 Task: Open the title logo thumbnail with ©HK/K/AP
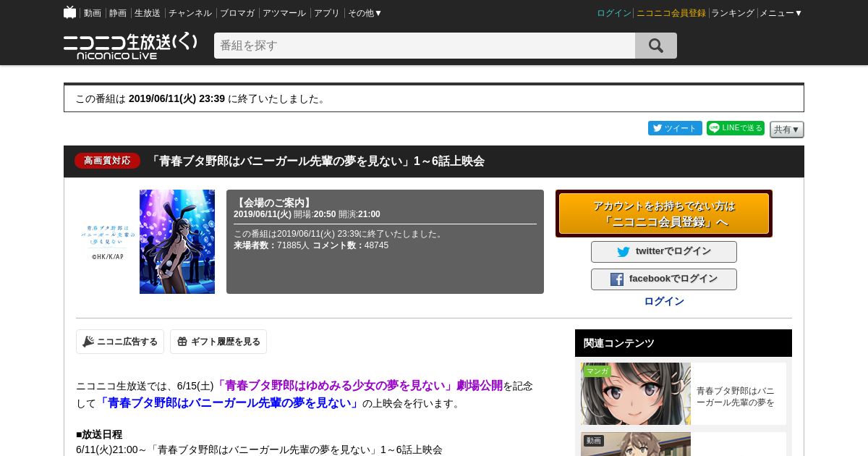(107, 242)
